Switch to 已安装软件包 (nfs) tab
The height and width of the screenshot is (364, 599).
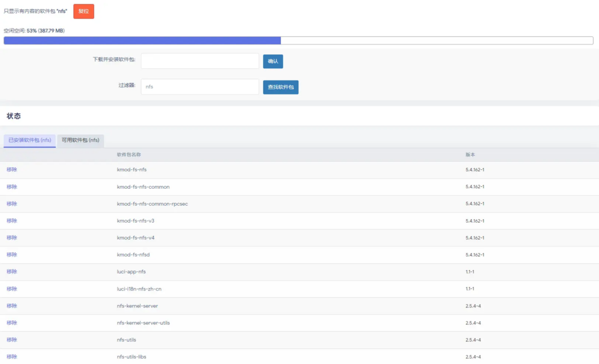click(30, 140)
